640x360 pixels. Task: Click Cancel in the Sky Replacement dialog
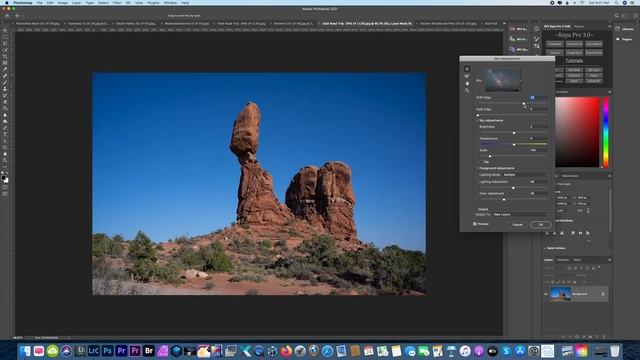[517, 224]
